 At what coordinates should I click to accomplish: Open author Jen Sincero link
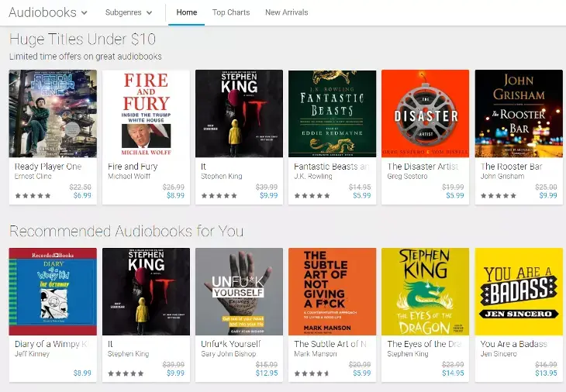499,354
